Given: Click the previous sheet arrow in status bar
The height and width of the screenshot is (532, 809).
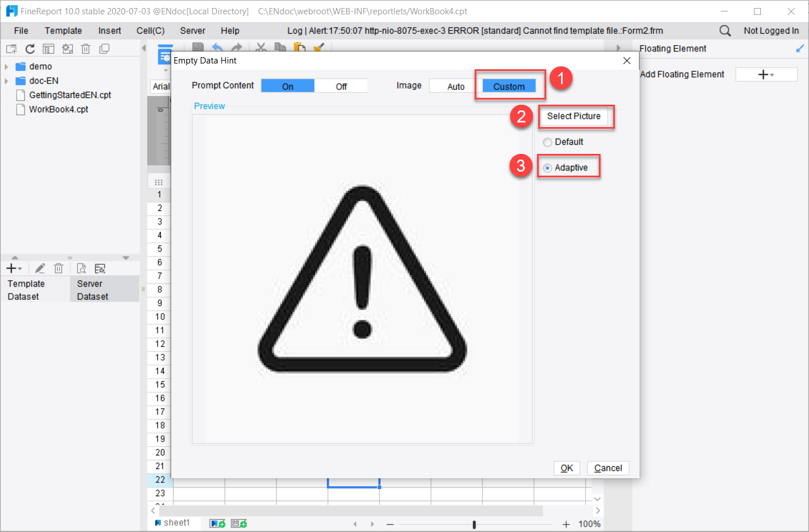Looking at the screenshot, I should tap(355, 524).
